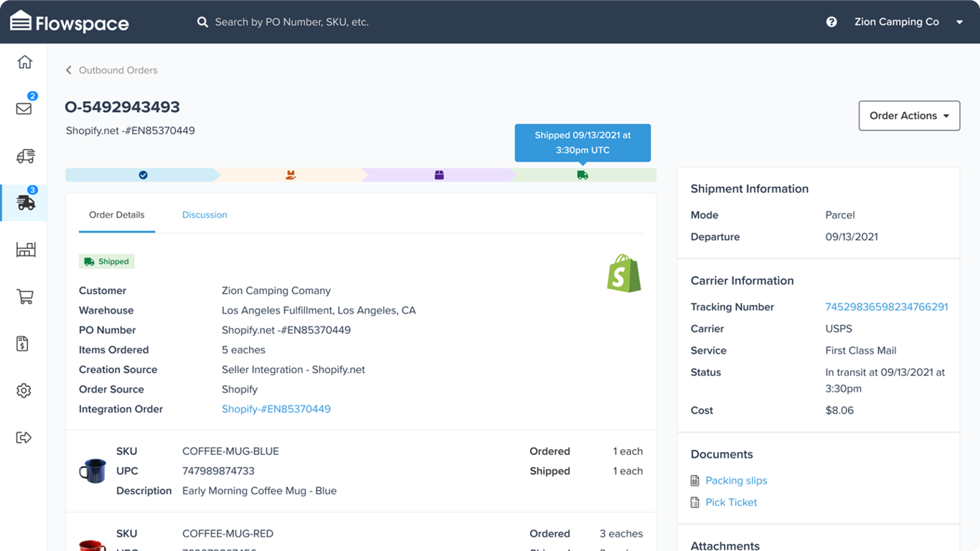
Task: Switch to the Order Details tab
Action: (117, 215)
